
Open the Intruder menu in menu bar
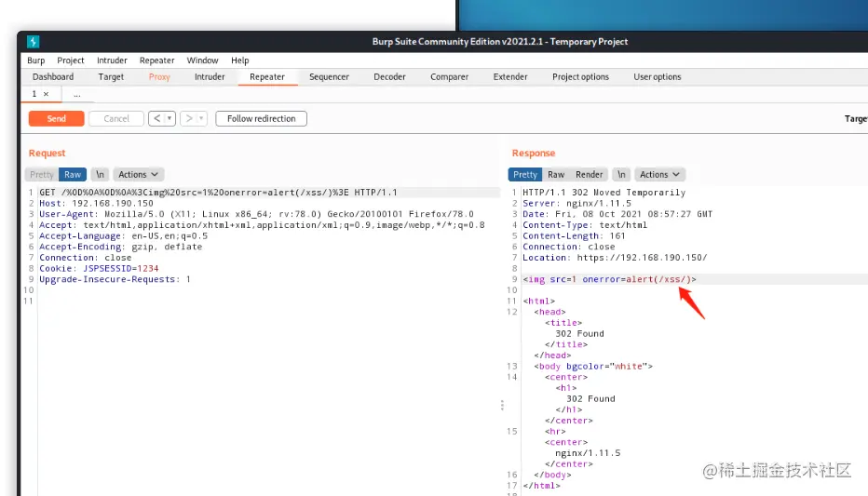click(x=112, y=60)
